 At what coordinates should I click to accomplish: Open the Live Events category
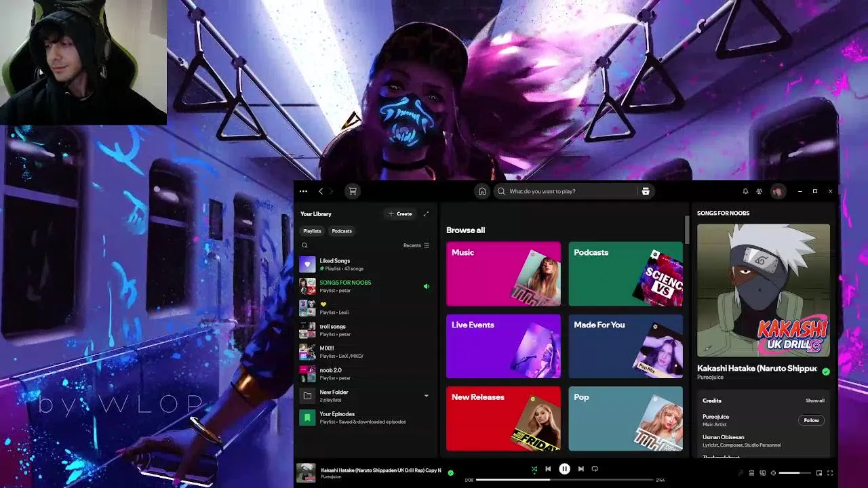point(503,346)
